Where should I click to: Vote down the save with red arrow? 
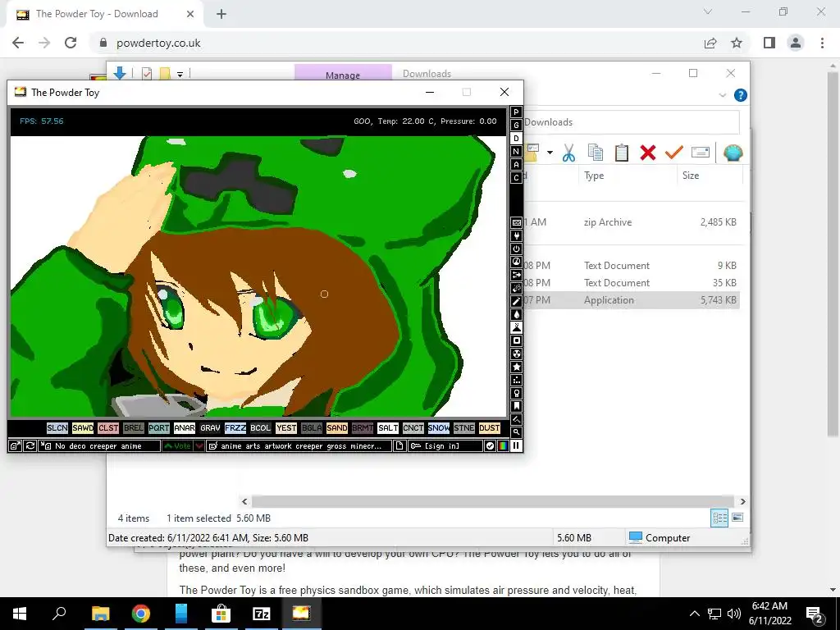(x=199, y=445)
